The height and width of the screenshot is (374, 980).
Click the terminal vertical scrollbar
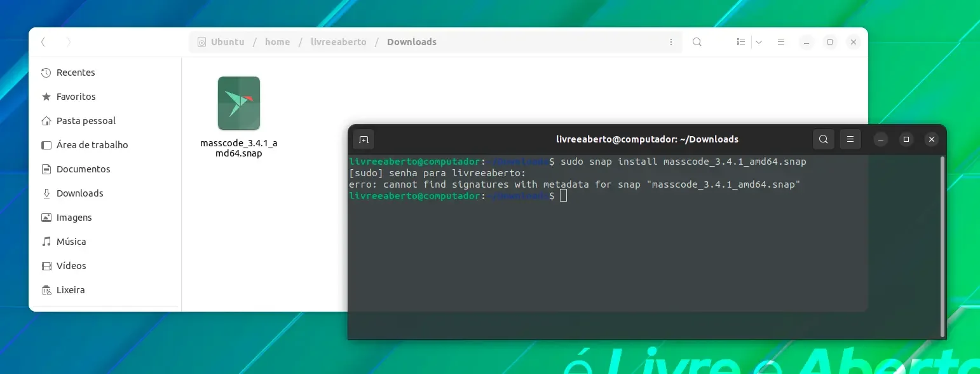pos(942,246)
